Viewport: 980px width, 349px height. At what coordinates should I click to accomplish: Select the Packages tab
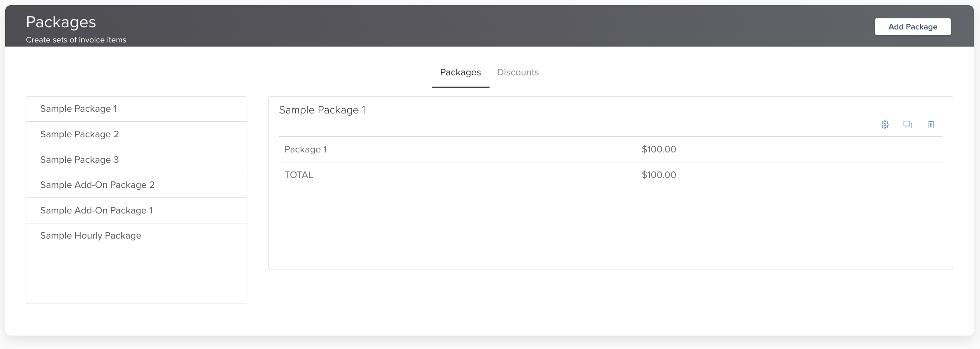pos(460,72)
